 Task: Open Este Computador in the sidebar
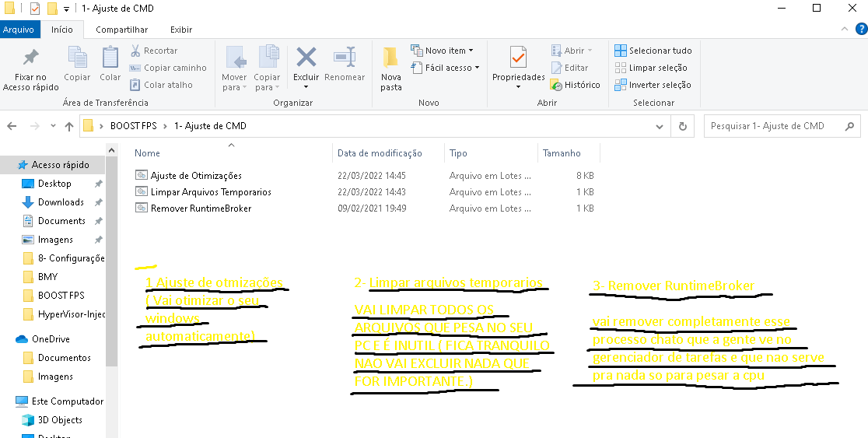point(67,401)
